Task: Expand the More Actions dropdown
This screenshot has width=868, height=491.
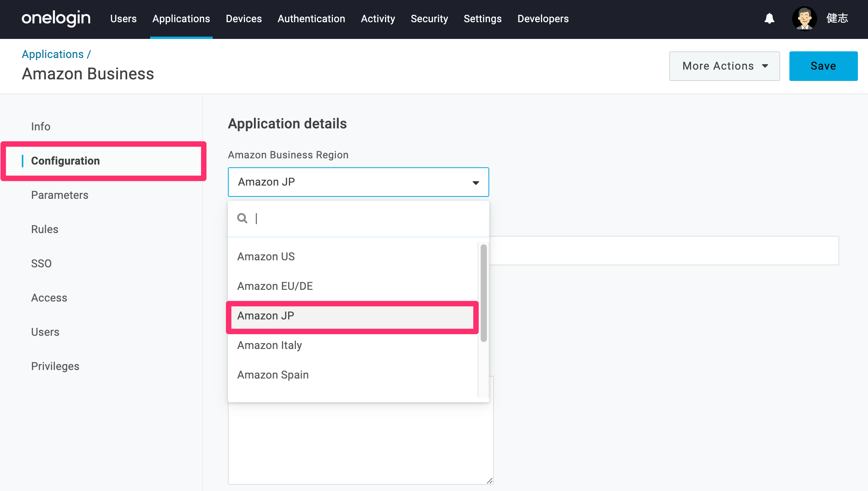Action: (x=724, y=66)
